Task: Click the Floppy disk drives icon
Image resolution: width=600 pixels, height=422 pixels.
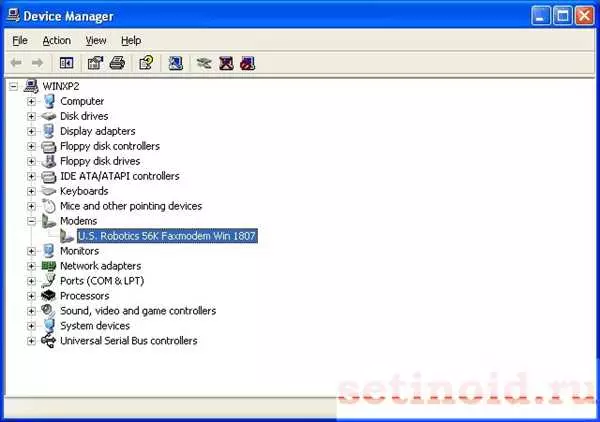Action: pyautogui.click(x=49, y=161)
